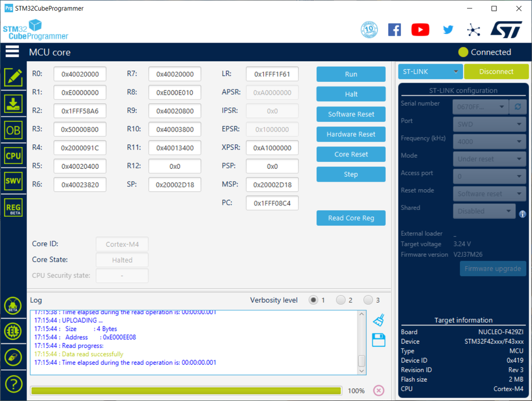
Task: Click Read Core Reg
Action: [x=351, y=218]
